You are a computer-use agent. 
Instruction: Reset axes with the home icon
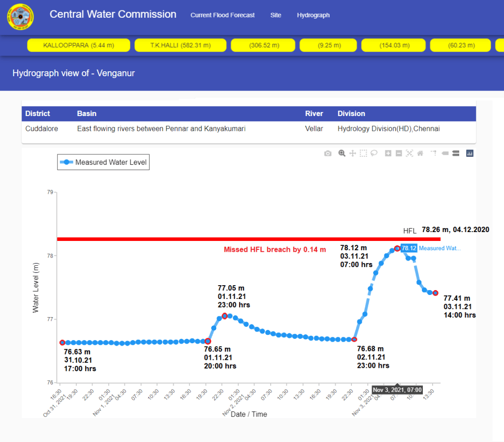420,153
